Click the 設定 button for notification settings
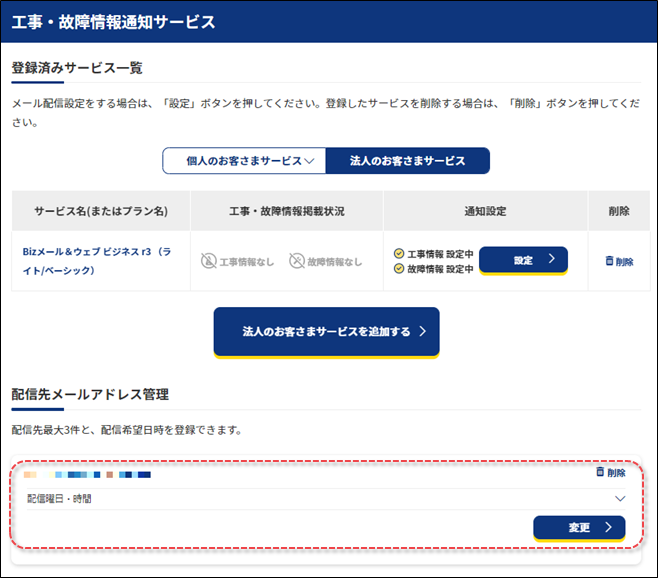This screenshot has width=658, height=578. click(x=523, y=260)
